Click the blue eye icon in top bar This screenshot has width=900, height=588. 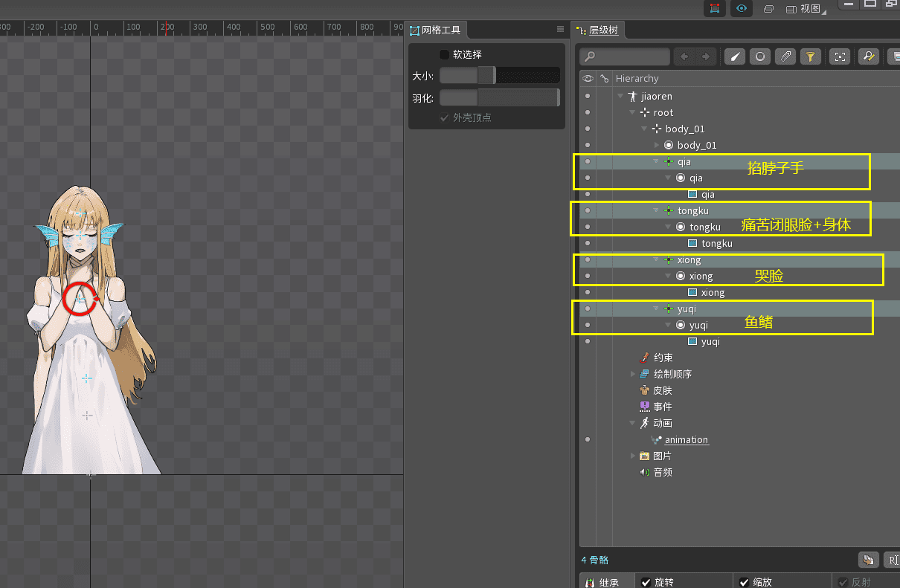[x=741, y=8]
